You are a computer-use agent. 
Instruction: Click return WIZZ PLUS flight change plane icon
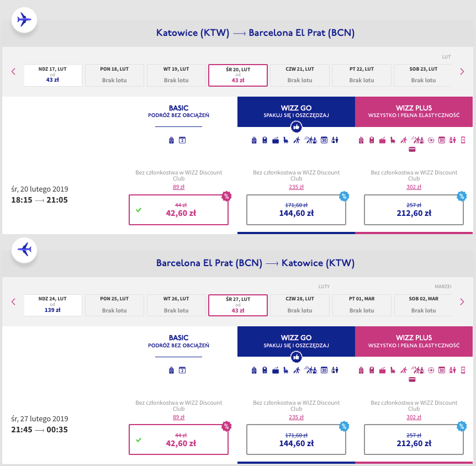tap(431, 370)
